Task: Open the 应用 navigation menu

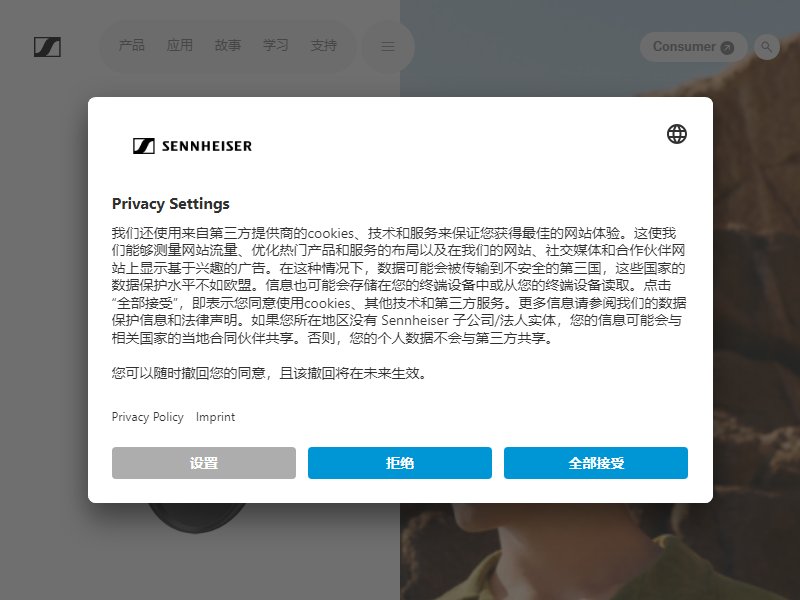Action: 180,45
